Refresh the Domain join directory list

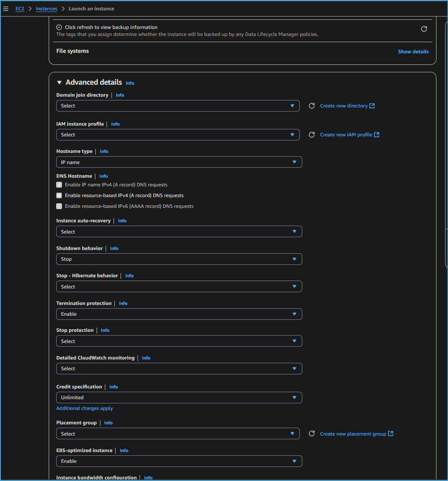(x=312, y=106)
